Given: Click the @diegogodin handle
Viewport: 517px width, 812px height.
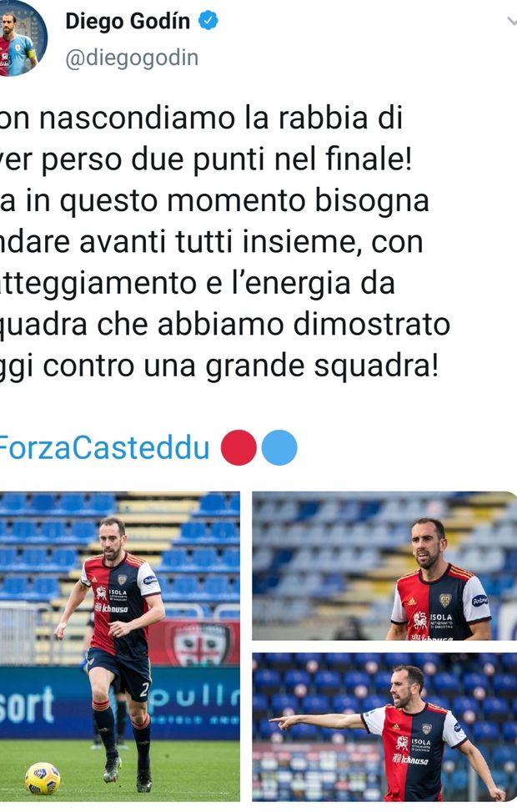Looking at the screenshot, I should pyautogui.click(x=132, y=58).
